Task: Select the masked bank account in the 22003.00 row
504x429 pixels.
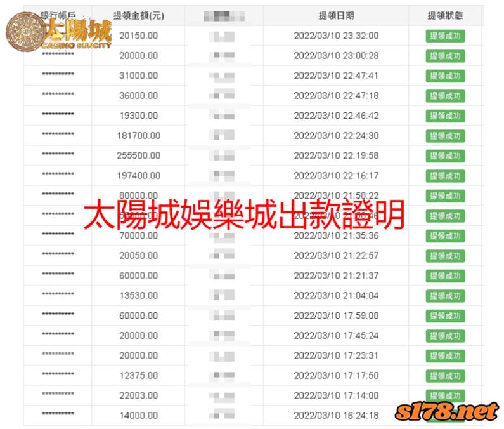Action: click(x=58, y=393)
